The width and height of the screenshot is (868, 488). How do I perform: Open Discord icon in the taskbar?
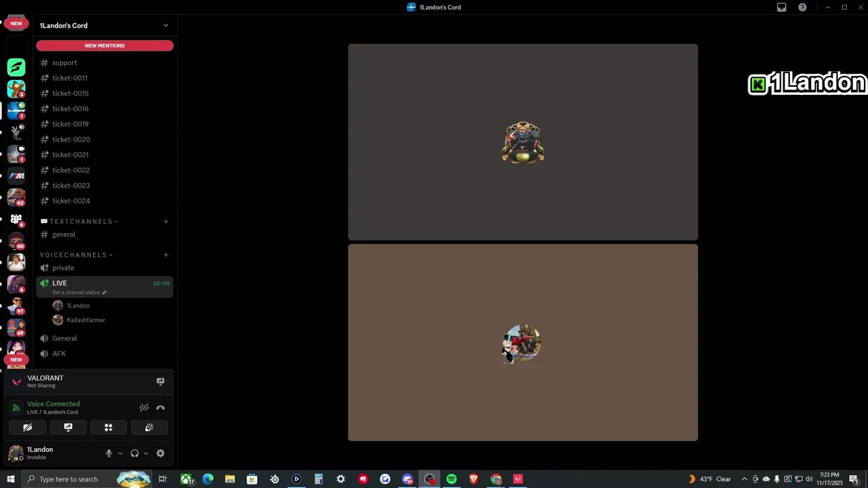pyautogui.click(x=408, y=479)
